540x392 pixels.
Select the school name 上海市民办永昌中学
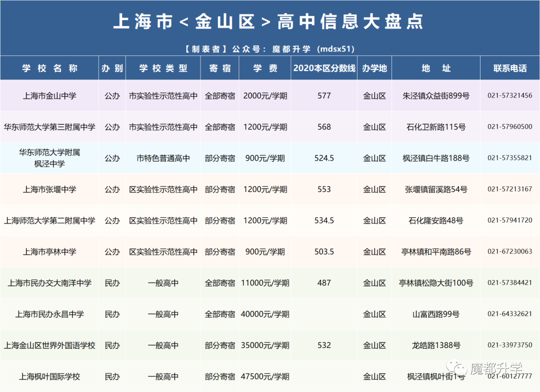(x=49, y=314)
